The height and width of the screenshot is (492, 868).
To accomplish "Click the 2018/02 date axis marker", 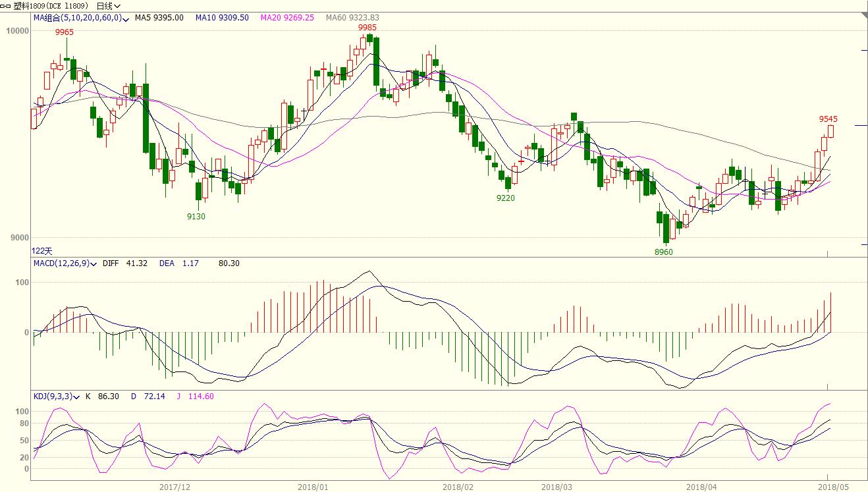I will (x=458, y=487).
